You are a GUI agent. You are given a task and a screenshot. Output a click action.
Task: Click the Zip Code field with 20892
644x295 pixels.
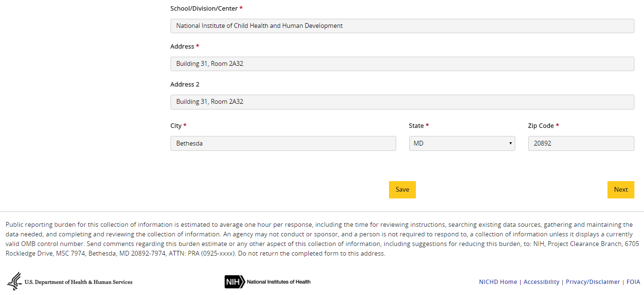581,143
